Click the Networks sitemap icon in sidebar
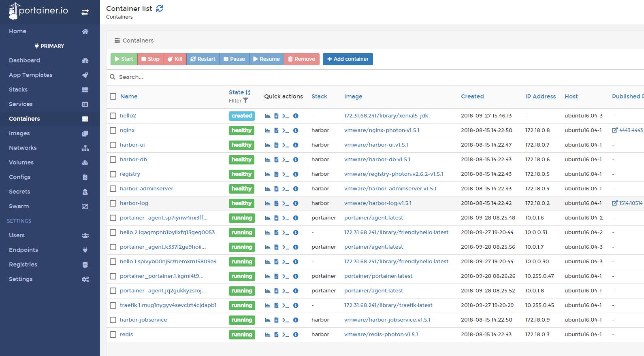This screenshot has height=356, width=644. coord(85,148)
